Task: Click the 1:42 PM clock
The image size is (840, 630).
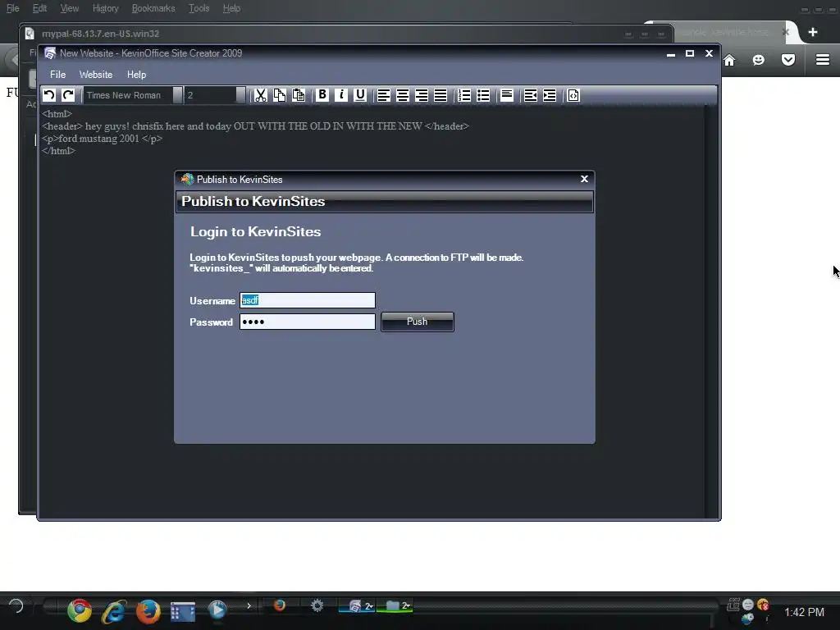Action: [x=804, y=612]
